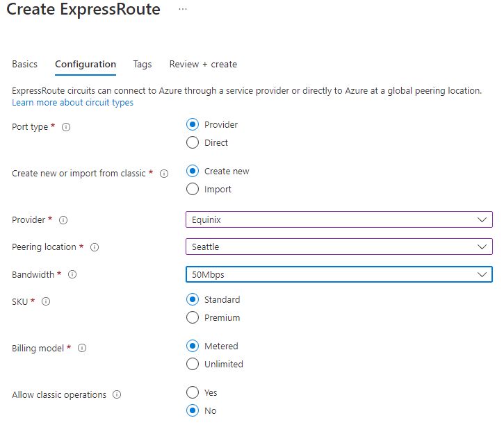Screen dimensions: 504x434
Task: Select the Premium SKU radio
Action: click(192, 317)
